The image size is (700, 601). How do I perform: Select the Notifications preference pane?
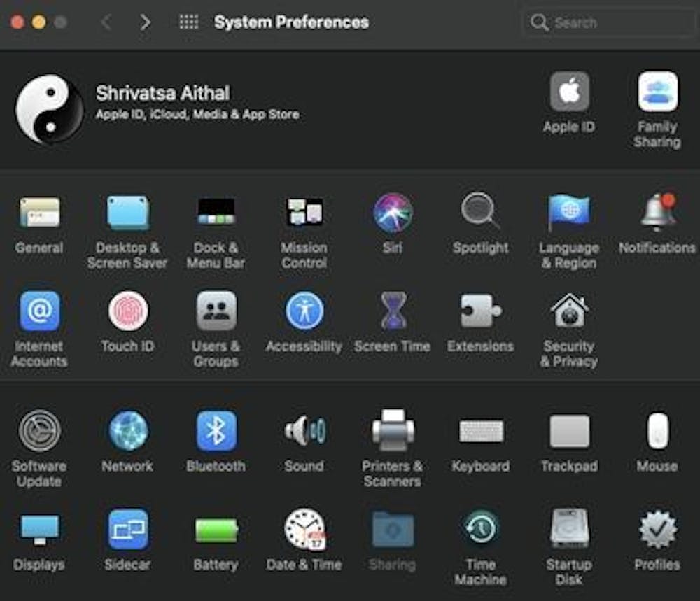657,213
